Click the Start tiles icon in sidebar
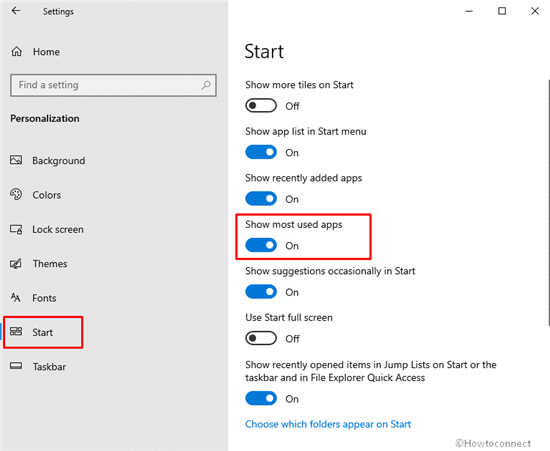This screenshot has height=451, width=550. 16,331
